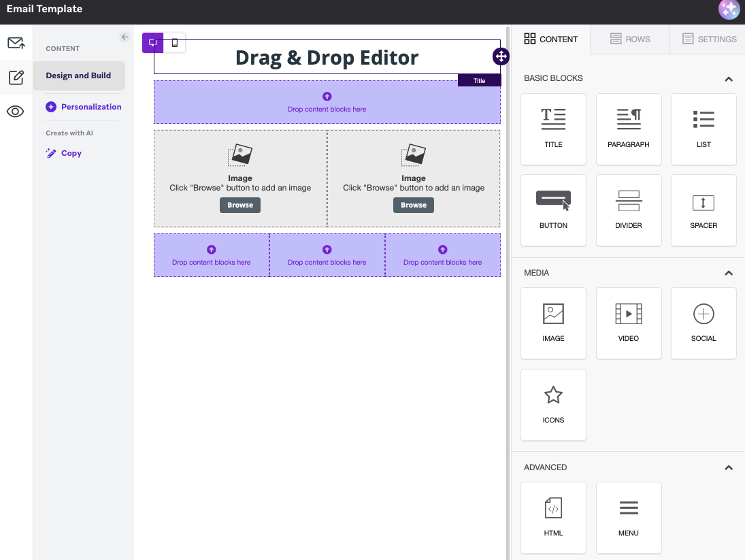Click the Drag & Drop Editor title text
Image resolution: width=745 pixels, height=560 pixels.
point(327,57)
